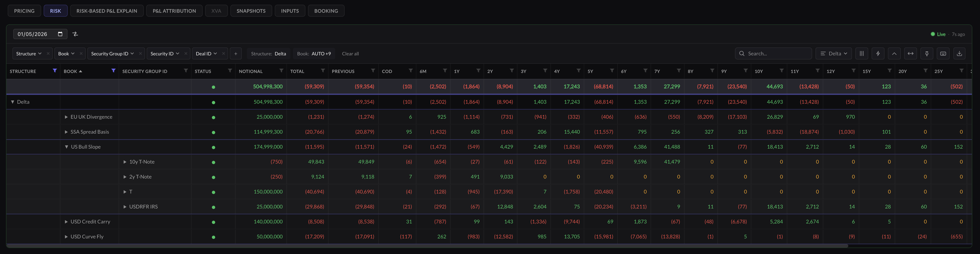Click the Book: AUTO +9 filter chip
Image resolution: width=980 pixels, height=254 pixels.
[x=314, y=53]
